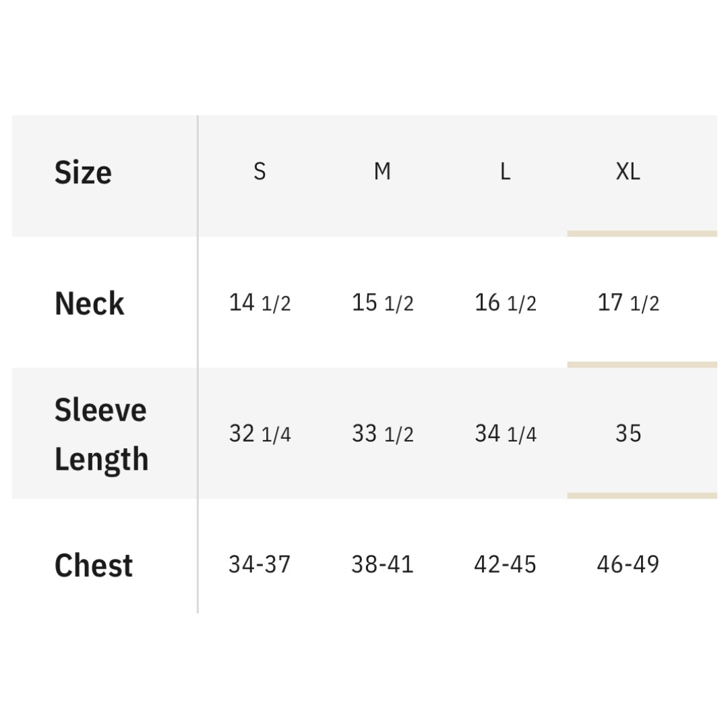The width and height of the screenshot is (728, 728).
Task: Select neck measurement 15 1/2
Action: coord(382,303)
